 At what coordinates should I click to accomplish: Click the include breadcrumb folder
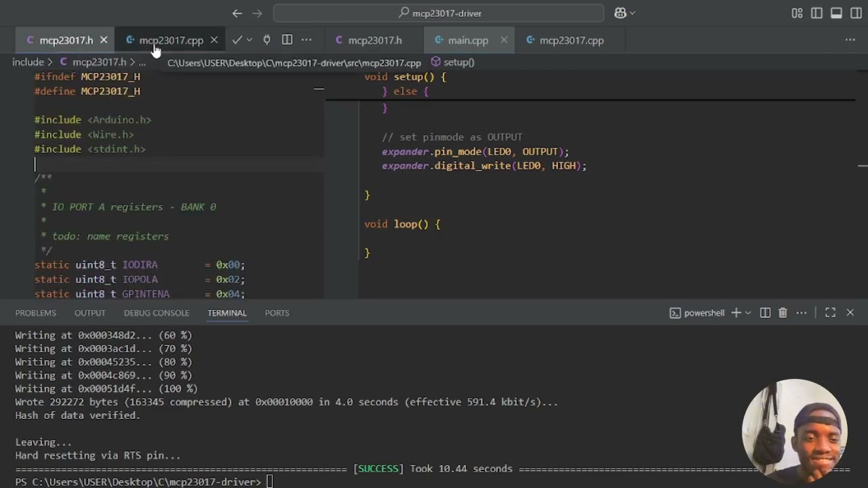pyautogui.click(x=28, y=62)
